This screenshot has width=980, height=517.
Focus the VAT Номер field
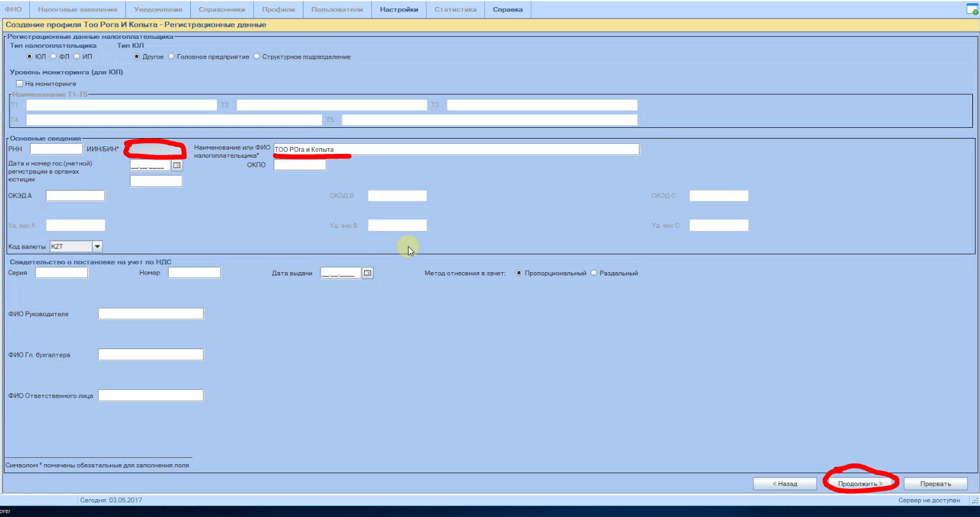[x=194, y=272]
